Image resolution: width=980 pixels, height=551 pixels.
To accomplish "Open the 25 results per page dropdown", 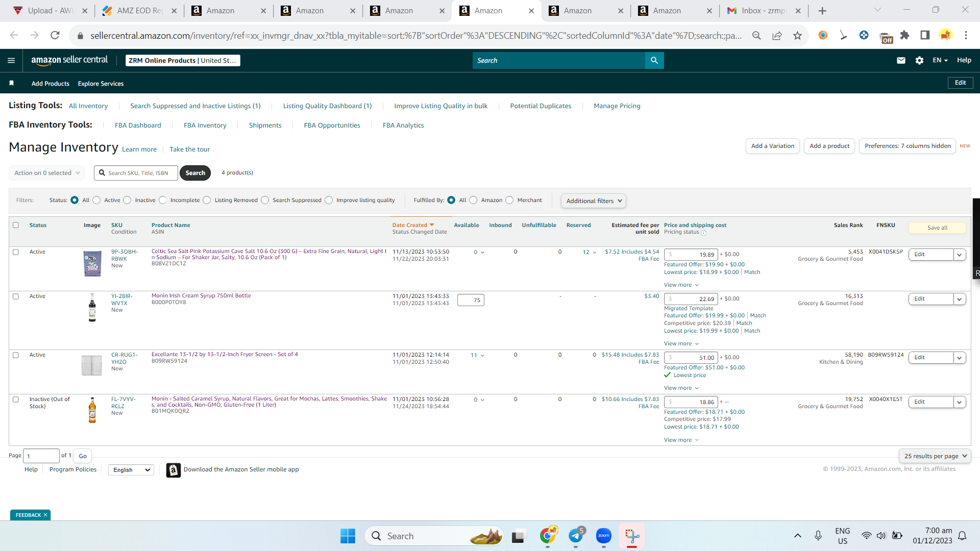I will [x=935, y=456].
